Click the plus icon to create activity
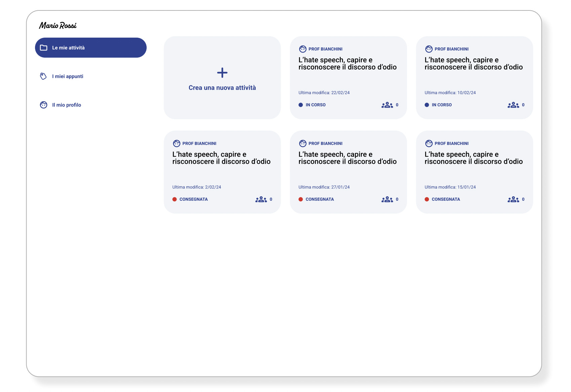Image resolution: width=571 pixels, height=392 pixels. coord(222,73)
